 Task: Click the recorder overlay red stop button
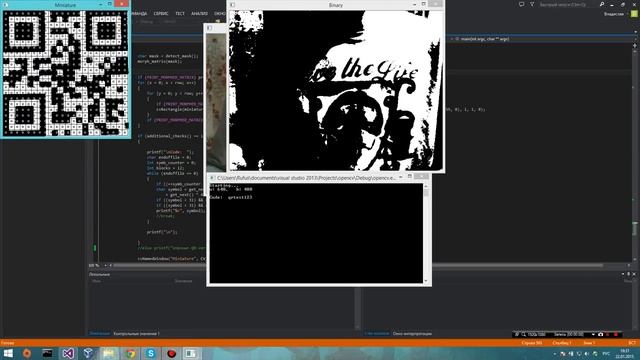pos(616,334)
